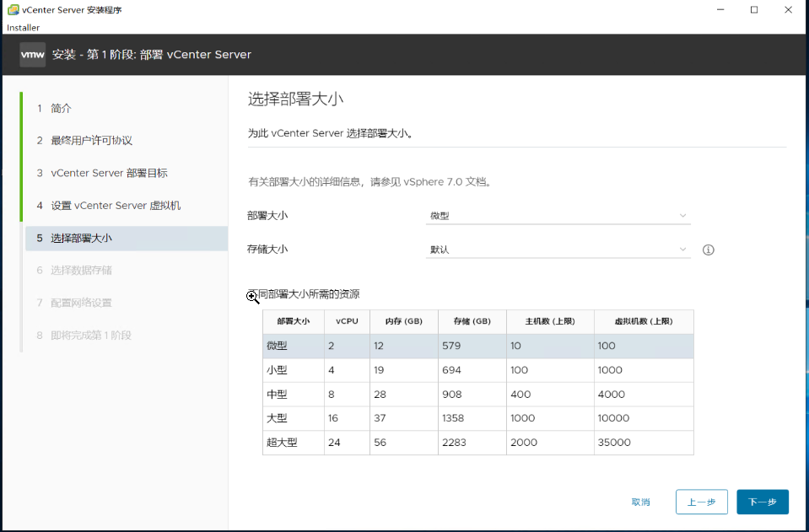
Task: Click the 取消 link
Action: pyautogui.click(x=641, y=502)
